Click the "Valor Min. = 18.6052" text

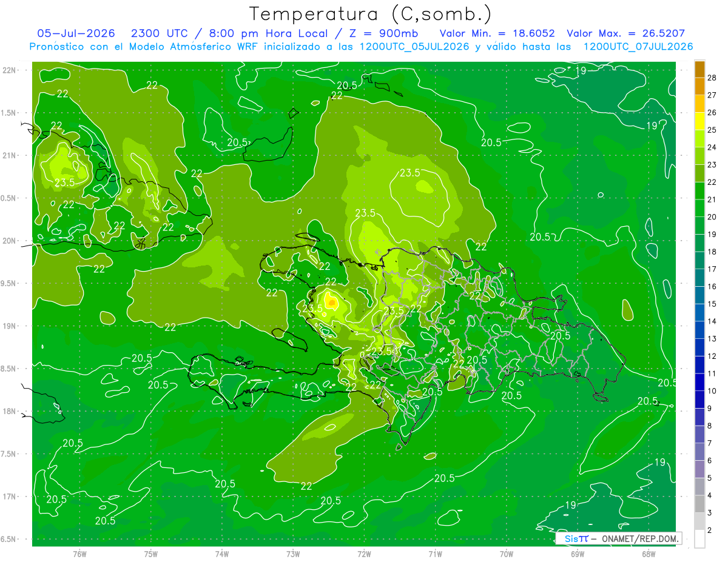(x=497, y=33)
